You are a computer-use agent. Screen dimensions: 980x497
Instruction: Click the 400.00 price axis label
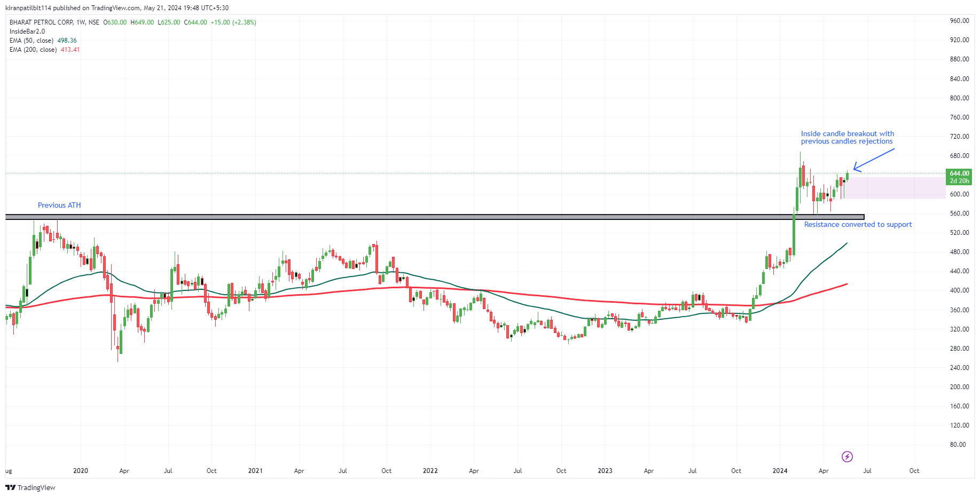click(x=959, y=290)
